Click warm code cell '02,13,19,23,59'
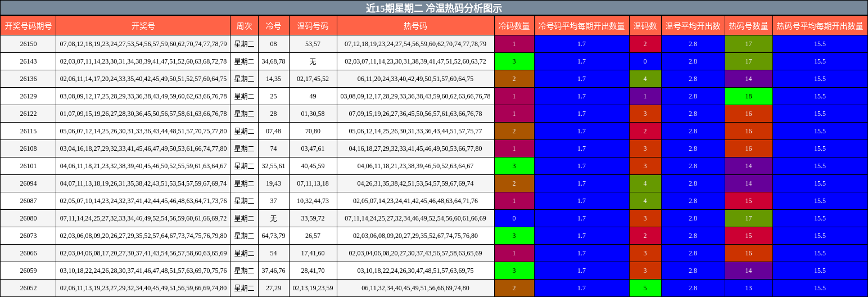The image size is (868, 297). point(313,288)
